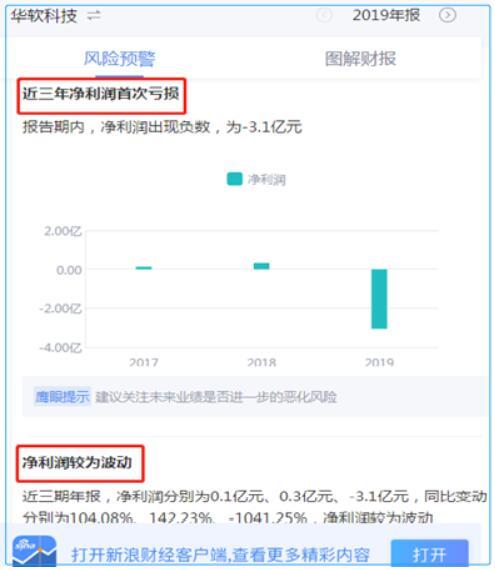This screenshot has height=570, width=495.
Task: Click the Sina Finance app logo icon
Action: point(34,551)
